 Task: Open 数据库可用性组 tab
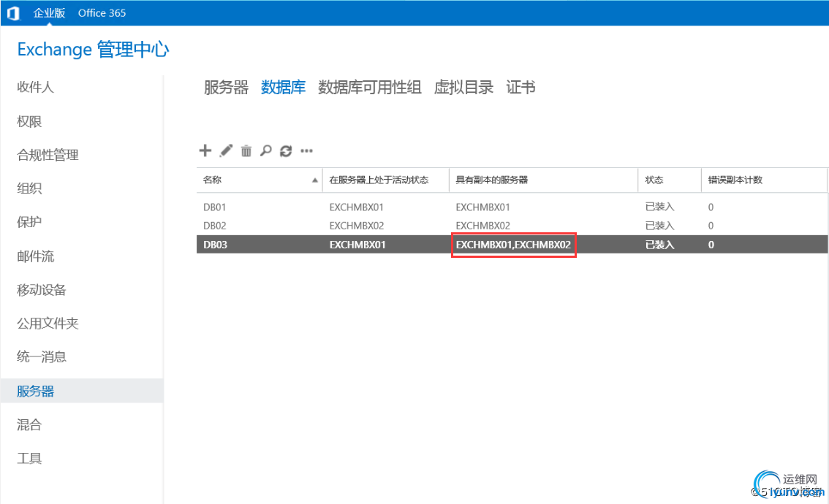370,87
